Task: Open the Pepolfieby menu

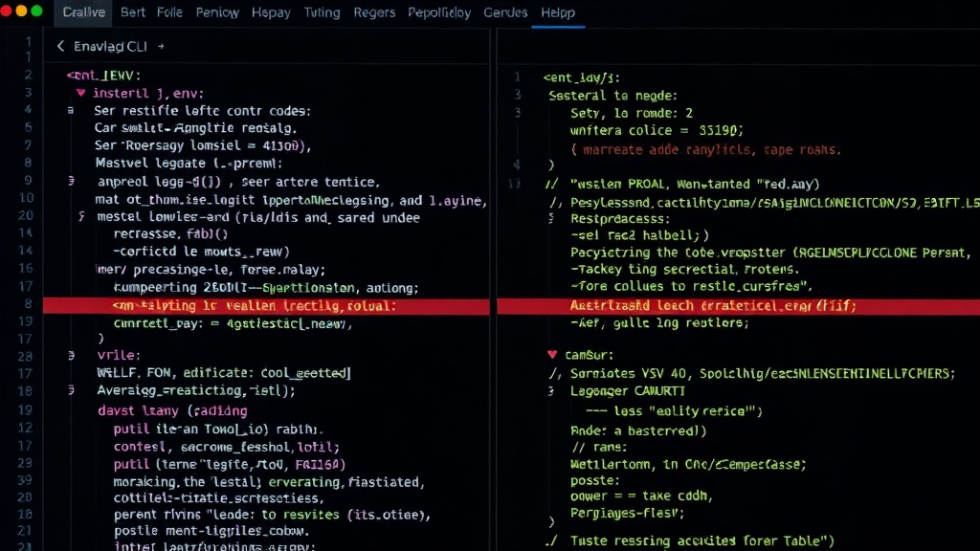Action: coord(439,12)
